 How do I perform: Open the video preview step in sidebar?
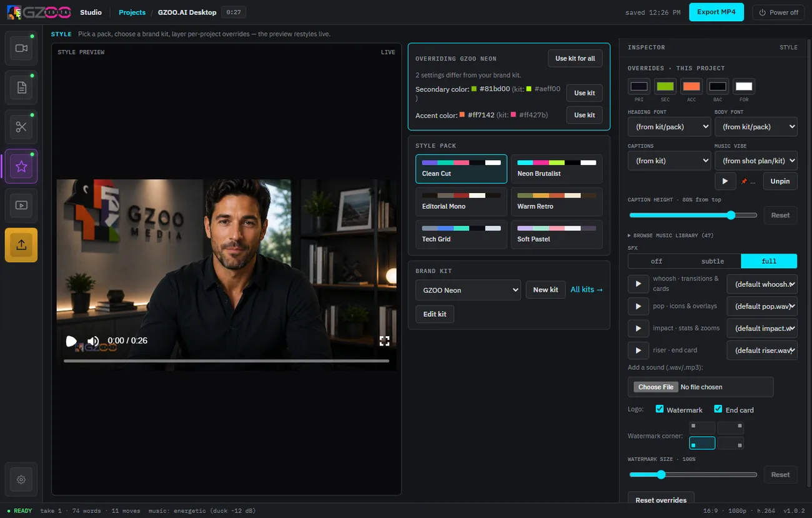pos(21,206)
